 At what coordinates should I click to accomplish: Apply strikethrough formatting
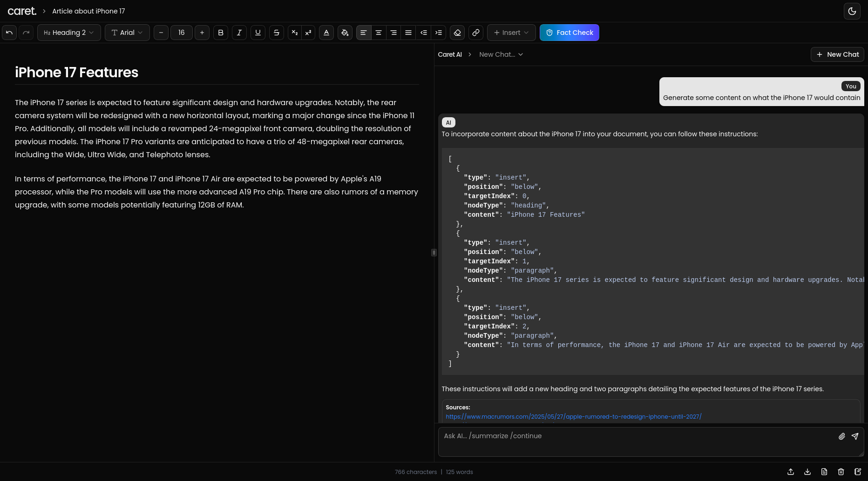coord(277,33)
